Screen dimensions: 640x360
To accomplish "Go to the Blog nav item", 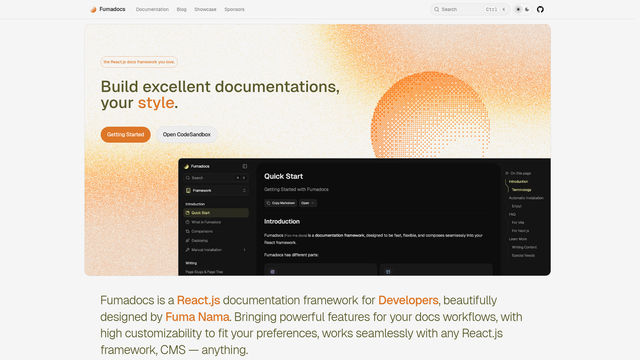I will click(x=182, y=9).
